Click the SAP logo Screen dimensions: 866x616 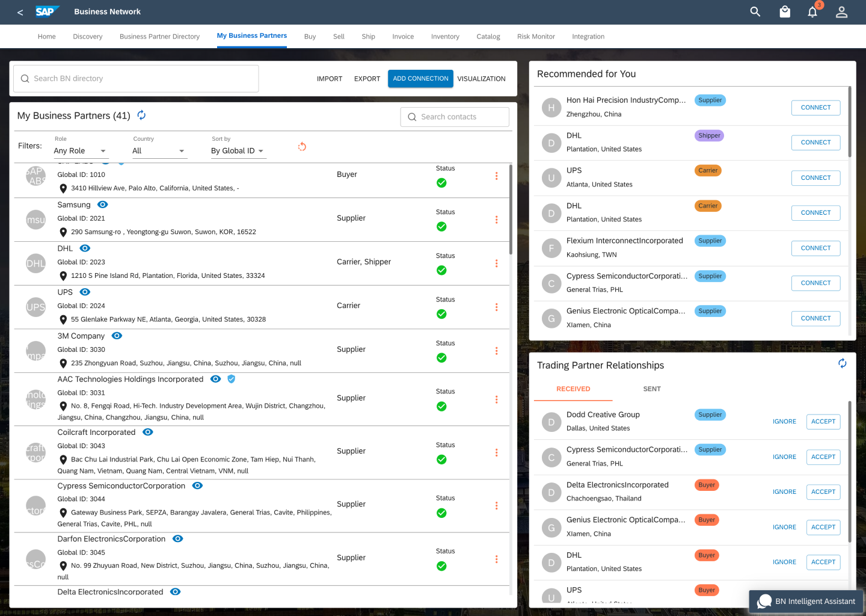click(x=47, y=11)
